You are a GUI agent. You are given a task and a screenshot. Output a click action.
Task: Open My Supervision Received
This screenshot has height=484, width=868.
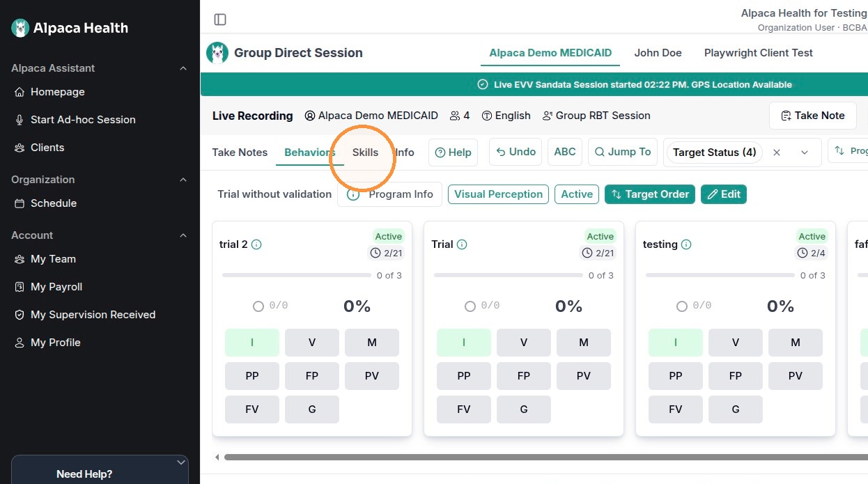pyautogui.click(x=93, y=315)
